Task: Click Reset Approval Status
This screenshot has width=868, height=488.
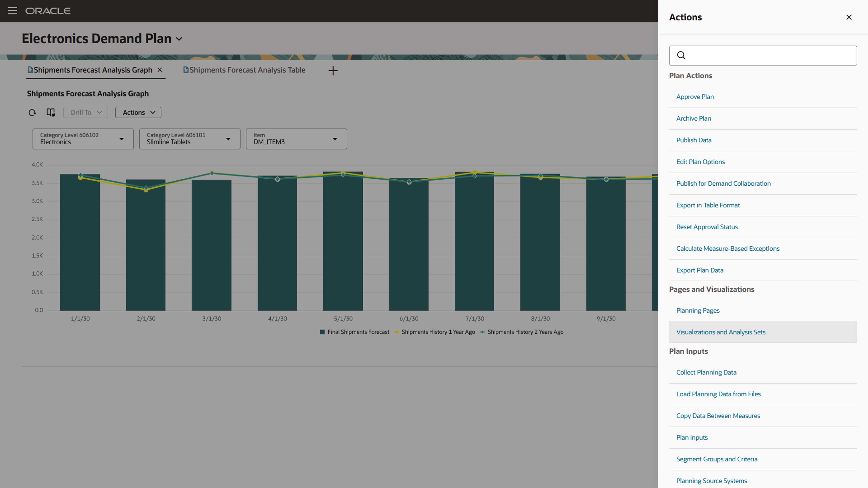Action: pos(707,227)
